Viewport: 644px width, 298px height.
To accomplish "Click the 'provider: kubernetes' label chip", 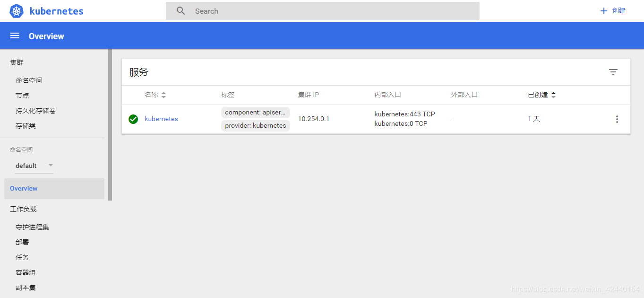I will [x=255, y=126].
